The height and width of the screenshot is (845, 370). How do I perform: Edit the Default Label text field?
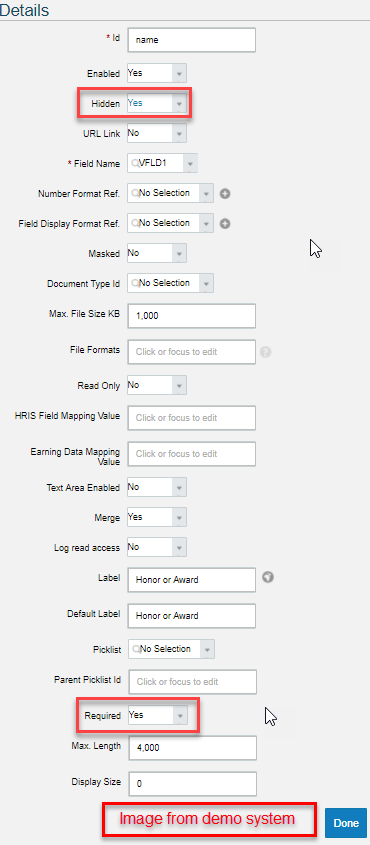pyautogui.click(x=191, y=616)
